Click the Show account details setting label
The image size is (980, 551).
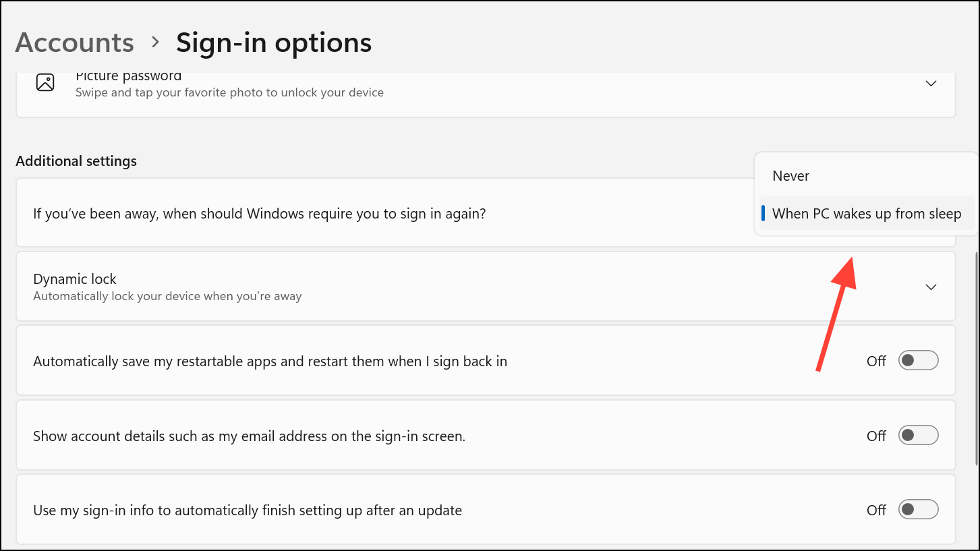tap(249, 436)
